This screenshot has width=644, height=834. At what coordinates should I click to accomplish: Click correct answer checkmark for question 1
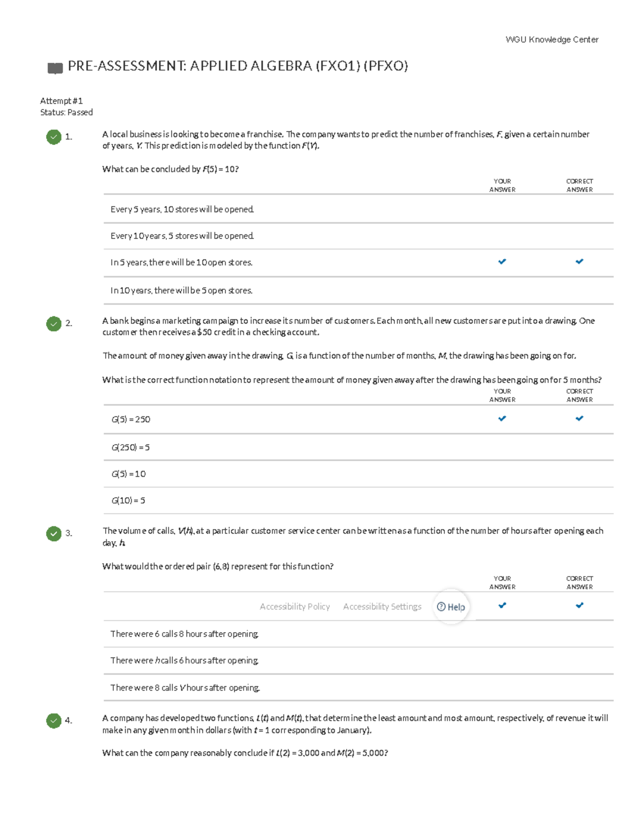[580, 262]
